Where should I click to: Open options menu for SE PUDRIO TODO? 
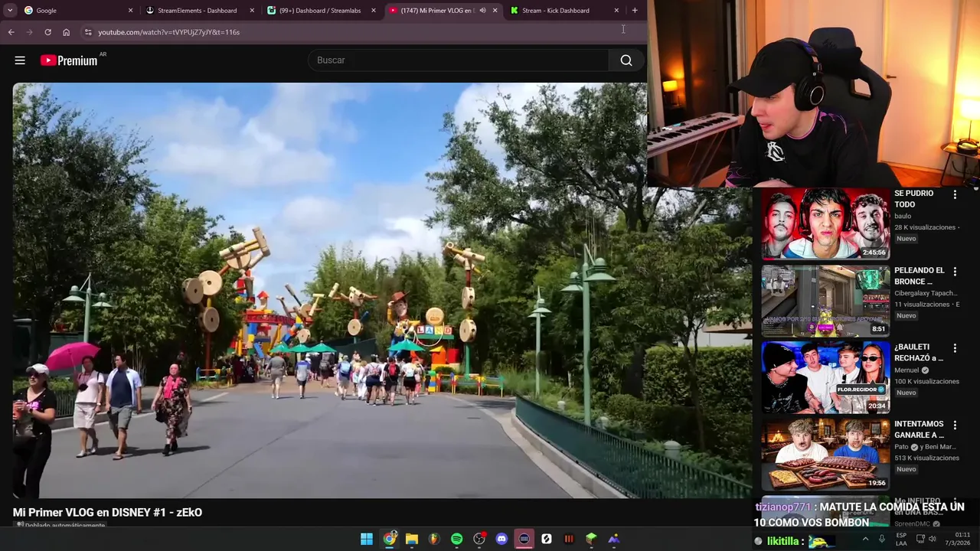click(955, 195)
